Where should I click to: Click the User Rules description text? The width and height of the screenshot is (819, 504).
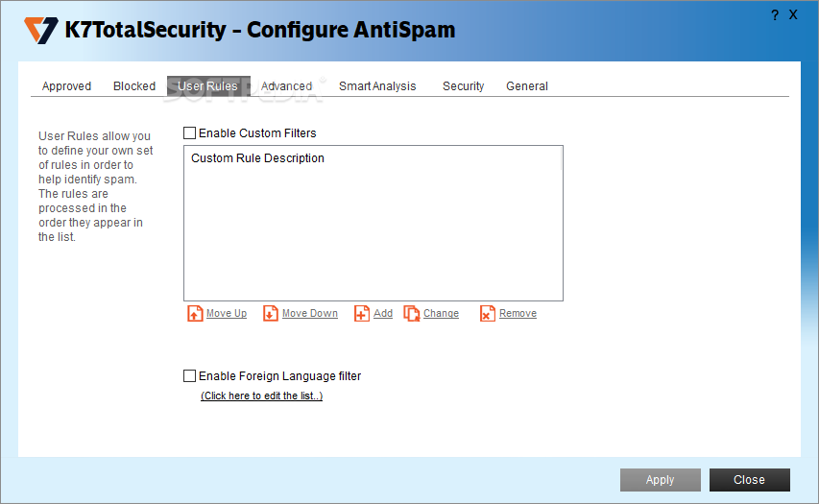point(96,186)
